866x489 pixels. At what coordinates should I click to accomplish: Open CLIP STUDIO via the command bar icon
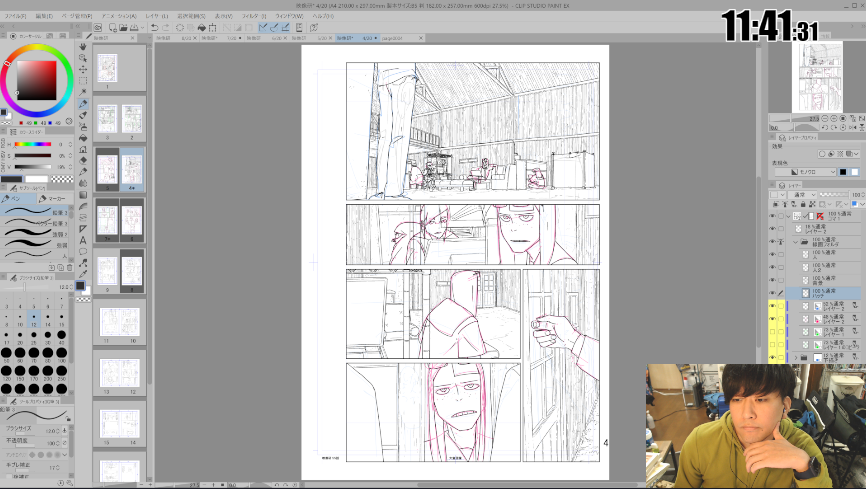coord(98,27)
